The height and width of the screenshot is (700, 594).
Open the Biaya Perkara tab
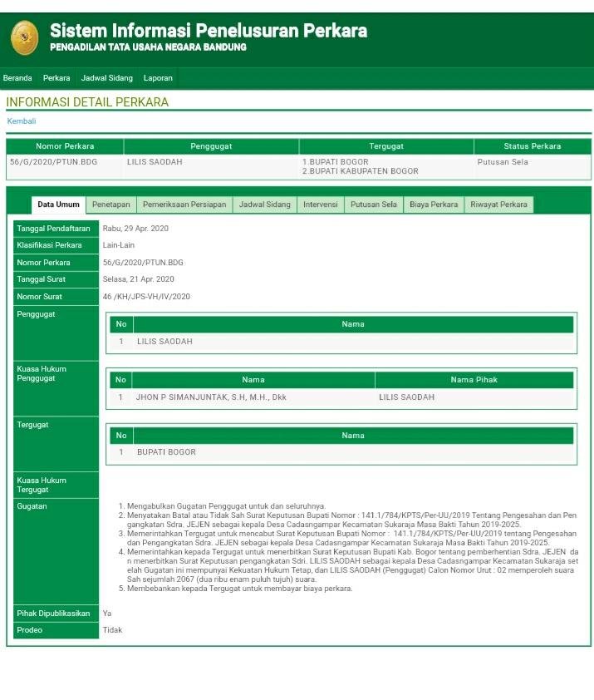click(434, 205)
